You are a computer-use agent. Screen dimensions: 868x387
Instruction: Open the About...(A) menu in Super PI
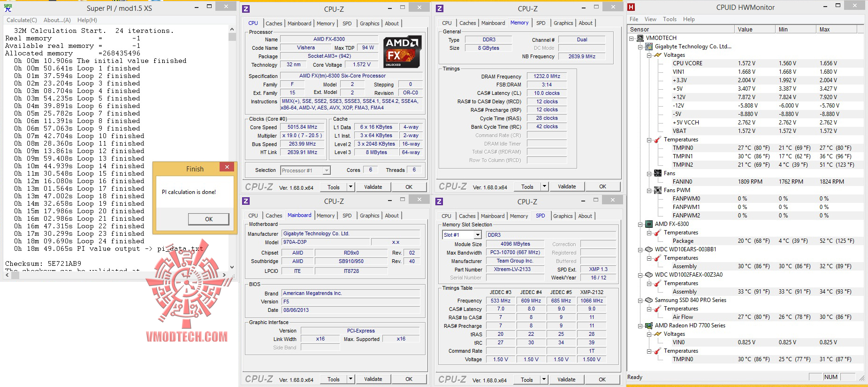click(57, 20)
